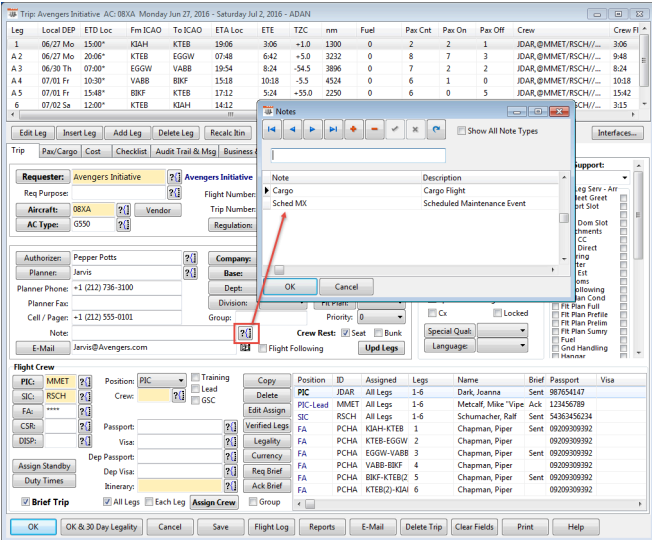Cancel edit with X icon in Notes toolbar

pyautogui.click(x=415, y=130)
